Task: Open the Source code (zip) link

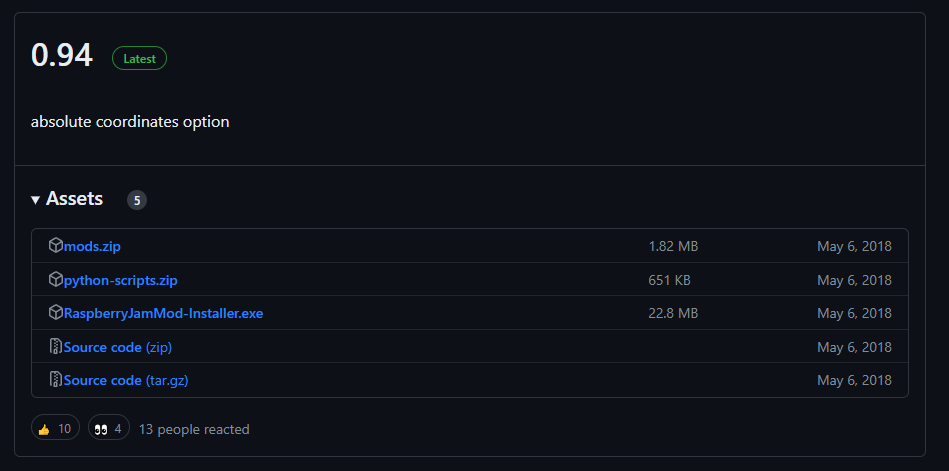Action: coord(118,347)
